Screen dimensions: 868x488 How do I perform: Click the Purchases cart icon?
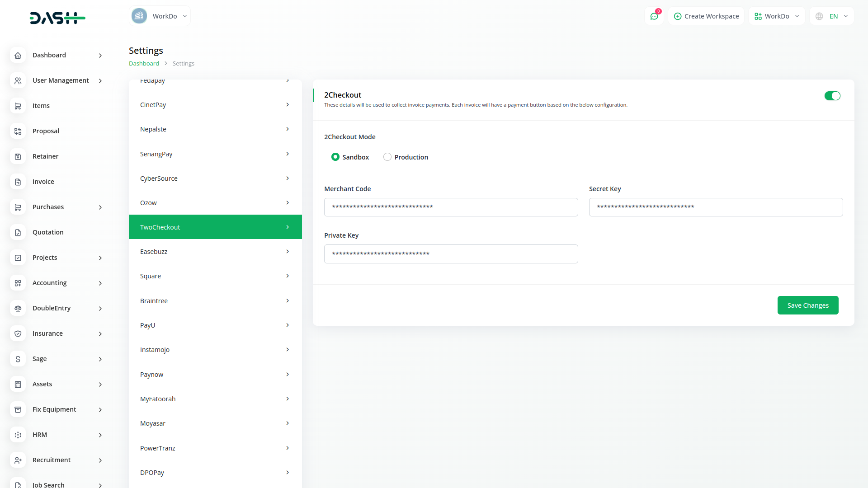coord(18,207)
